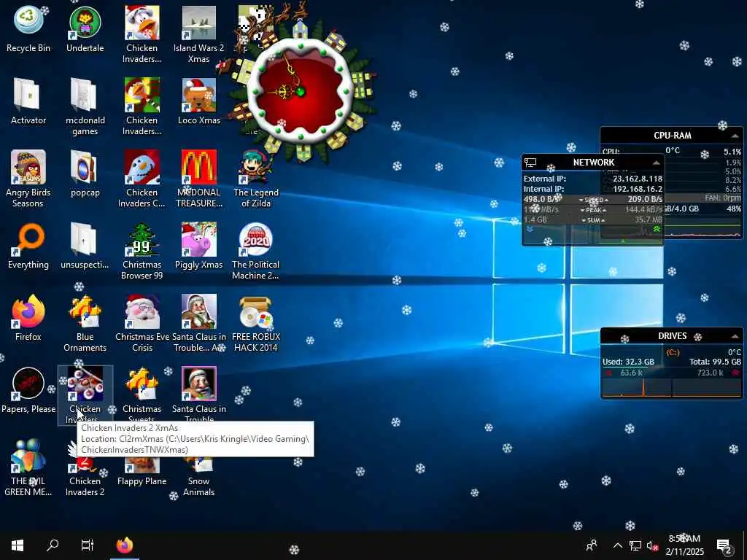
Task: Click Total: 99.5 GB in Drives gadget
Action: tap(715, 362)
